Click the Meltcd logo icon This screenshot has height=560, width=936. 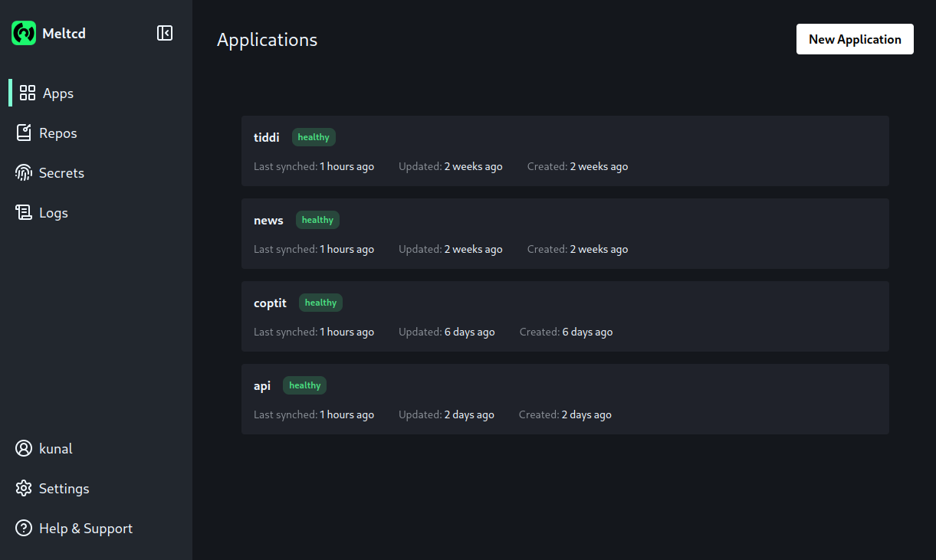[24, 33]
